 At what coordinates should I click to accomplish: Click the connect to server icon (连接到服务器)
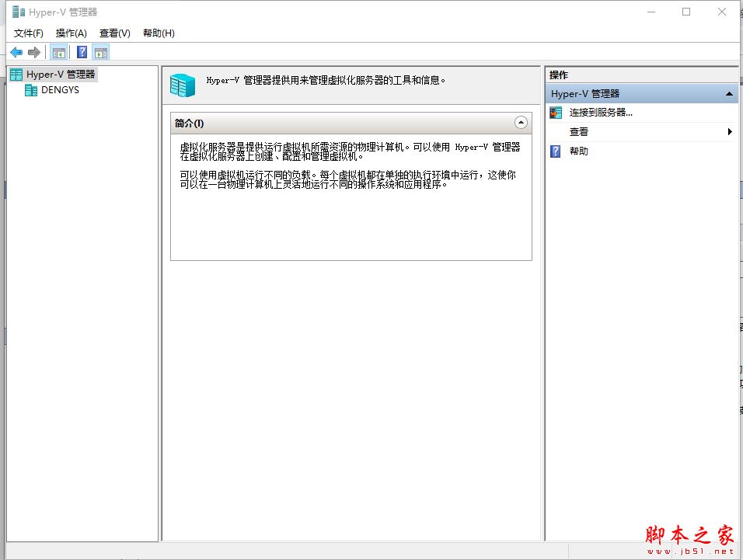point(556,113)
